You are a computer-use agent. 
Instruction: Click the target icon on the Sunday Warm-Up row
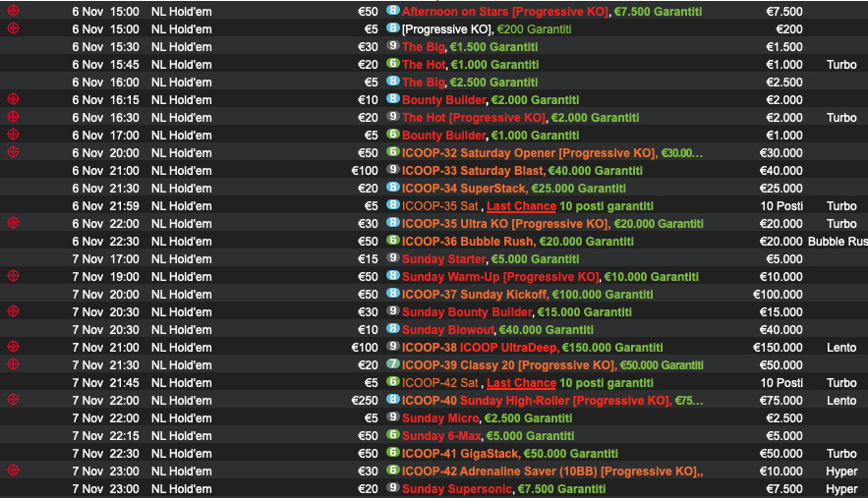pyautogui.click(x=14, y=276)
